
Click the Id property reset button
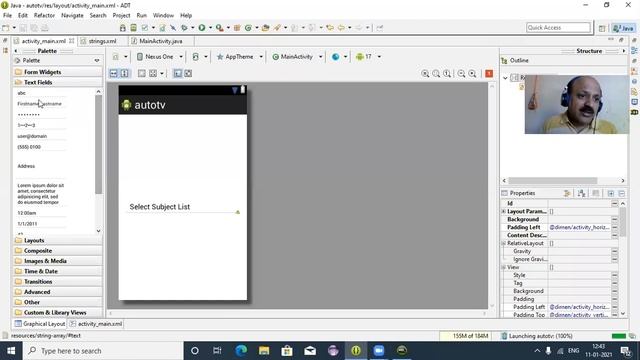click(615, 203)
